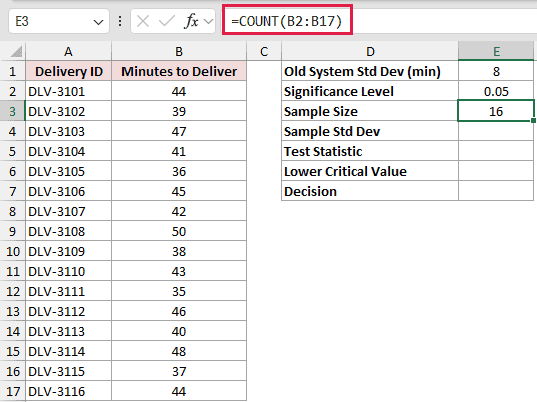Select row 3 header
Screen dimensions: 537x402
[13, 111]
